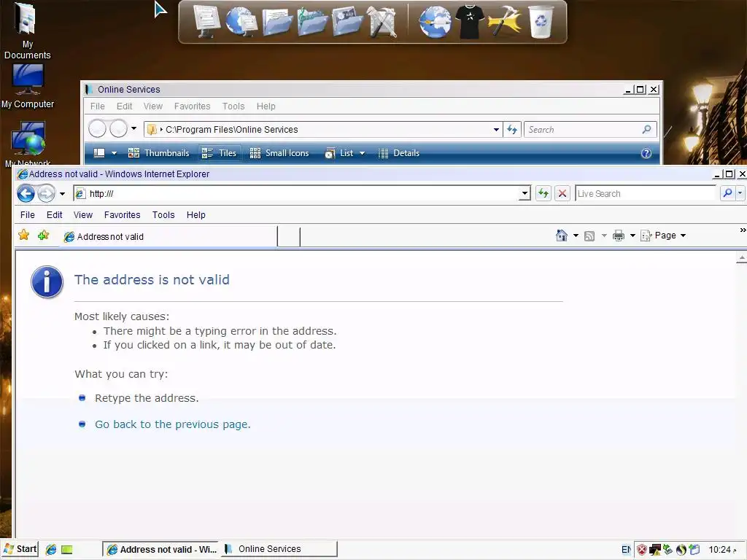Viewport: 747px width, 560px height.
Task: Open the monitor settings icon in the dock
Action: point(206,21)
